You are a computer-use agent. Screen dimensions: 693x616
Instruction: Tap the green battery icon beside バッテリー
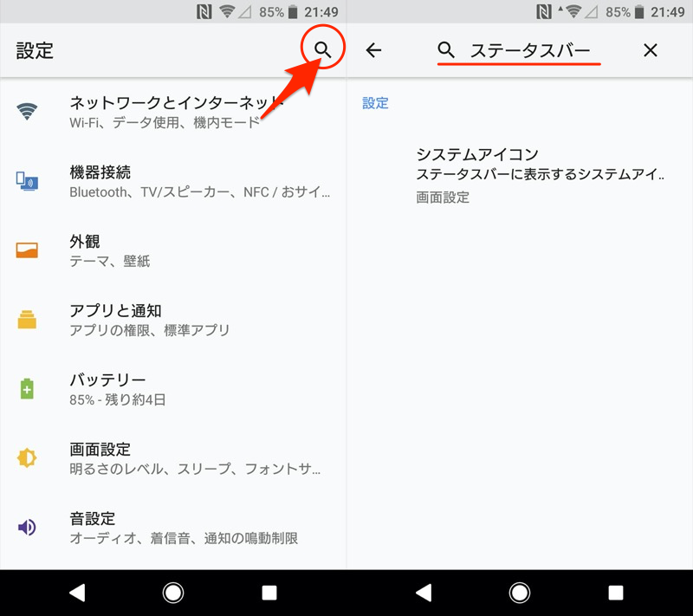click(x=27, y=389)
